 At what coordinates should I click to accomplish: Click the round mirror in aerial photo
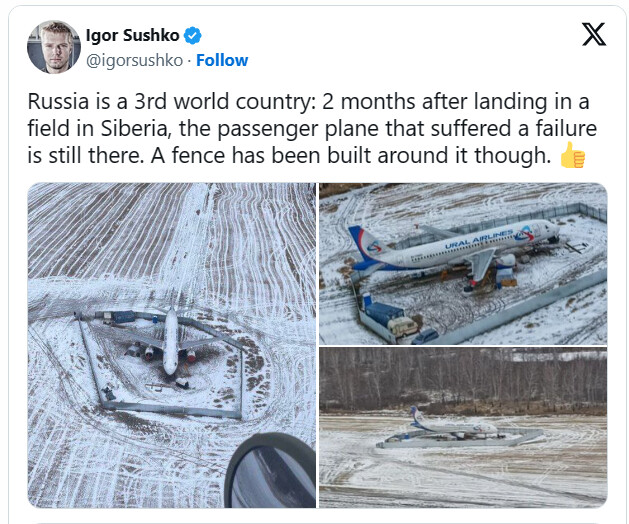pos(270,471)
